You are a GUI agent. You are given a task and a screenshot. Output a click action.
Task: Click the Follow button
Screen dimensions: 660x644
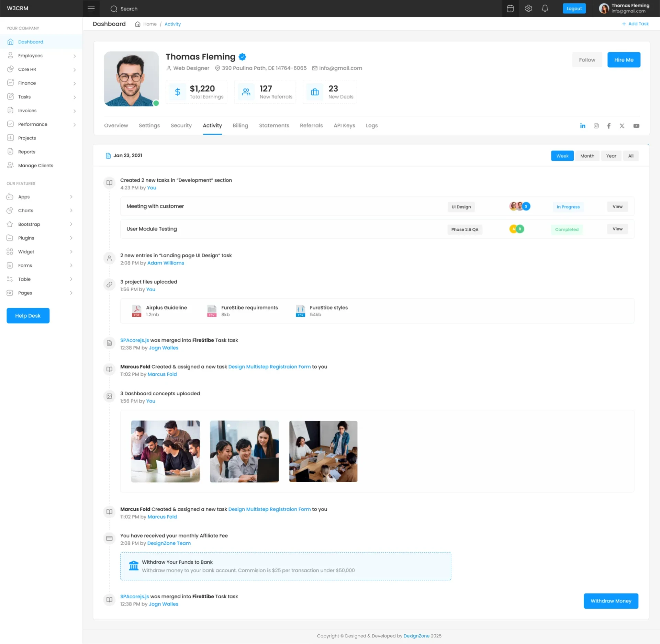coord(586,60)
